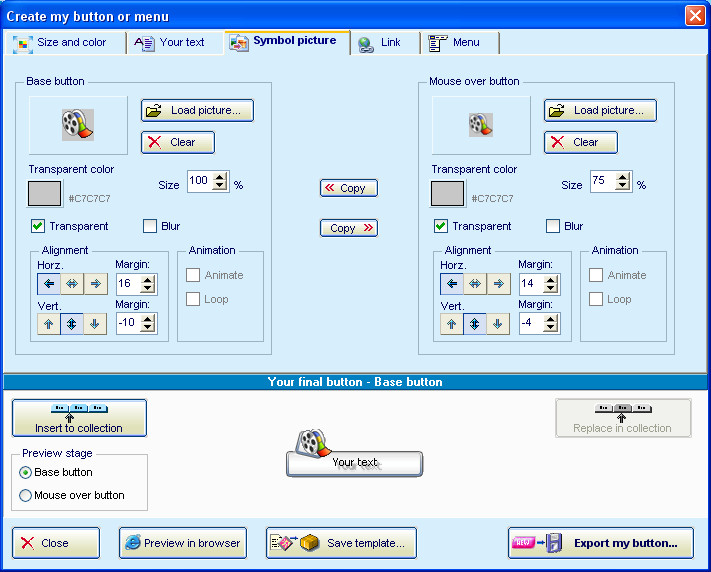Image resolution: width=711 pixels, height=572 pixels.
Task: Align base button symbol to bottom
Action: point(95,324)
